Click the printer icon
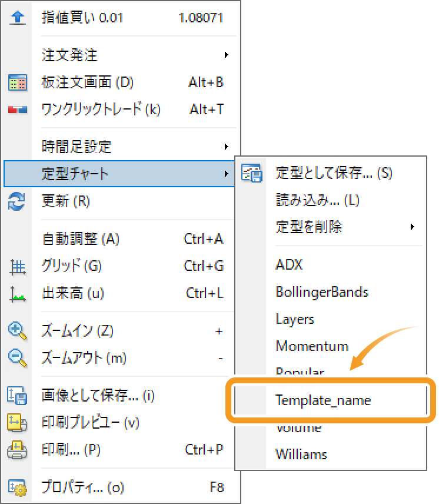The width and height of the screenshot is (439, 504). coord(17,450)
